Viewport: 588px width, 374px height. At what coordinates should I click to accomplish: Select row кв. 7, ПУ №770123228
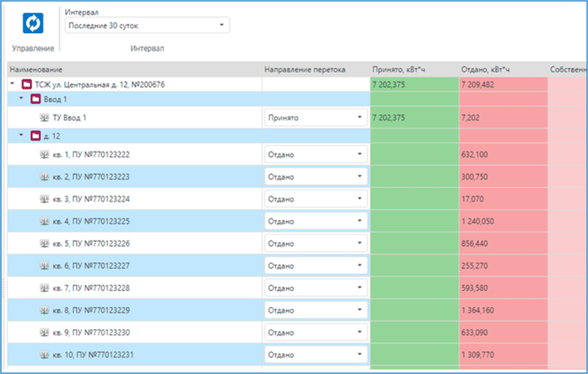click(x=91, y=288)
